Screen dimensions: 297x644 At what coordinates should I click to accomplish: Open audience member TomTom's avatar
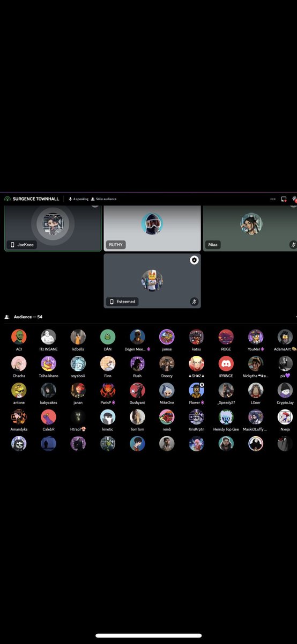click(137, 417)
